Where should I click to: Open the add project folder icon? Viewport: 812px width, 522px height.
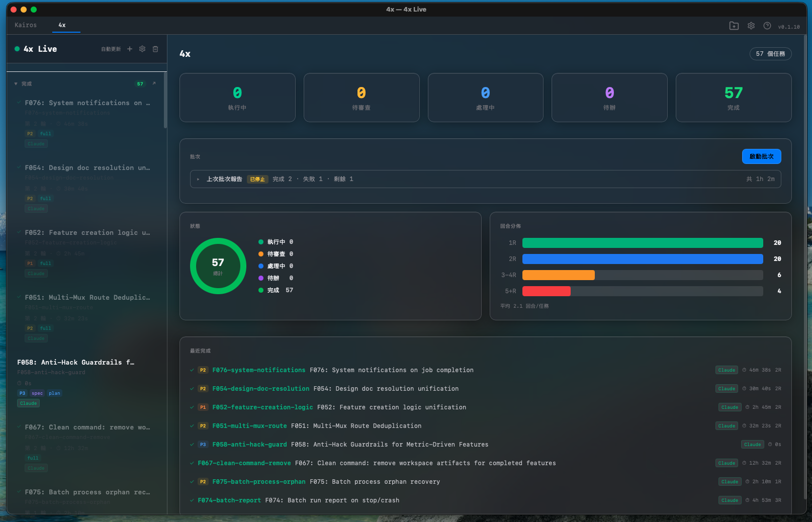734,26
